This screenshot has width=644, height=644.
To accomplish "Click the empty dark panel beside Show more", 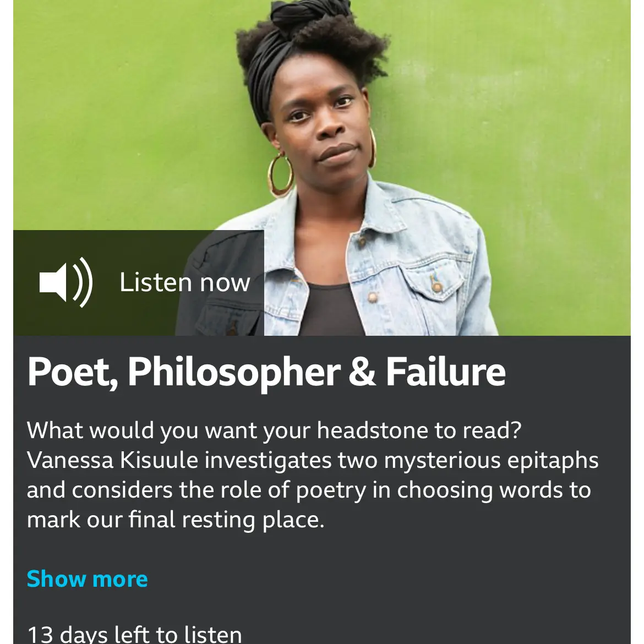I will tap(385, 579).
